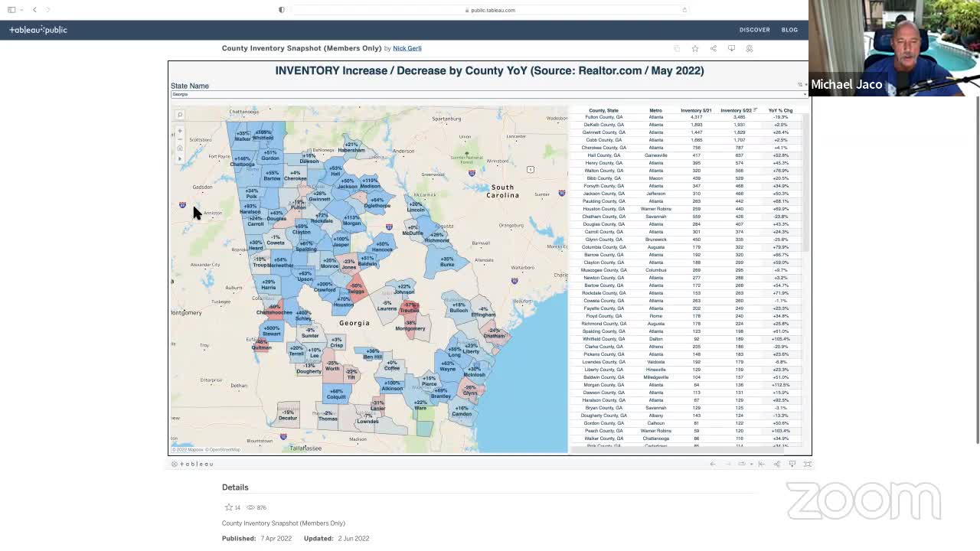
Task: Open replay speed dropdown arrow
Action: coord(751,464)
